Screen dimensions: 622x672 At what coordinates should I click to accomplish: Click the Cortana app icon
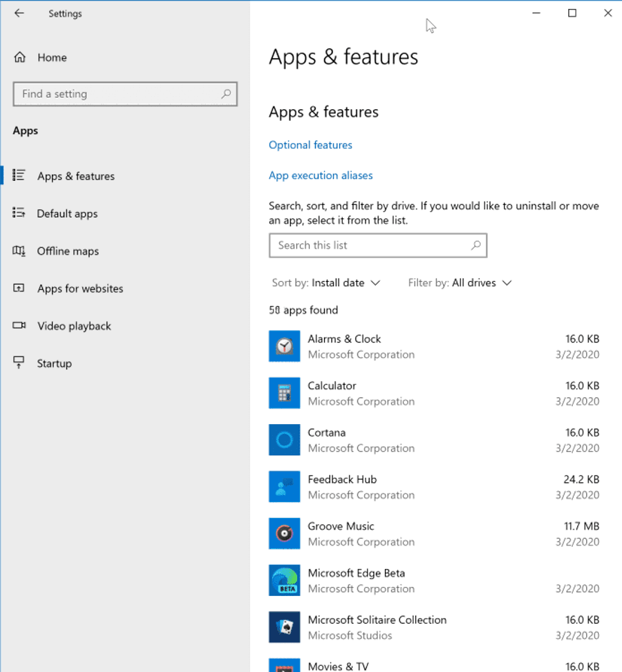click(x=285, y=440)
